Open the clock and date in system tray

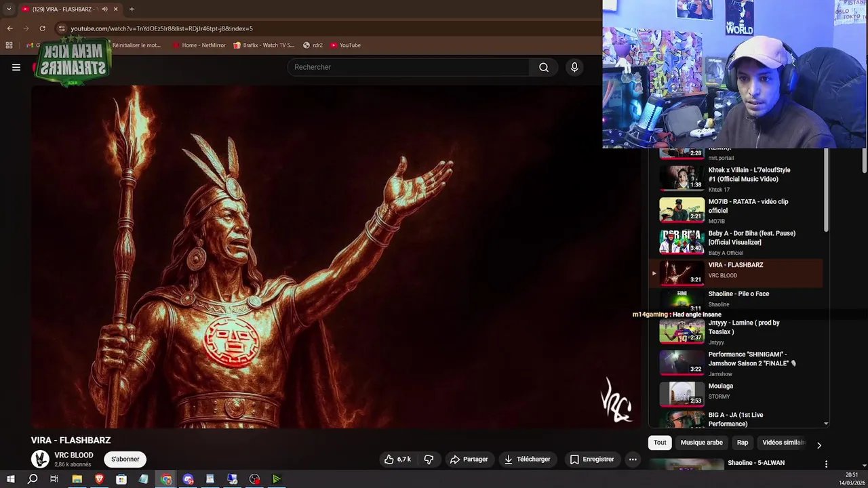pyautogui.click(x=852, y=479)
